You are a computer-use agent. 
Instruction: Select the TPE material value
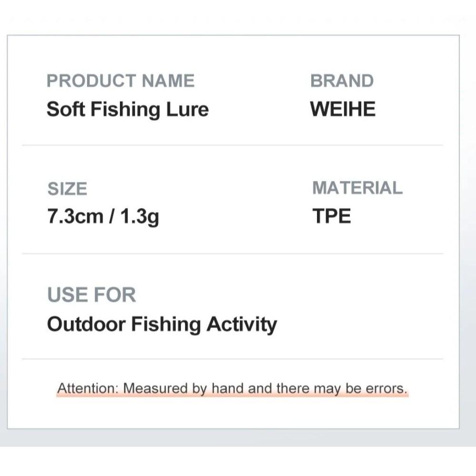click(x=331, y=217)
